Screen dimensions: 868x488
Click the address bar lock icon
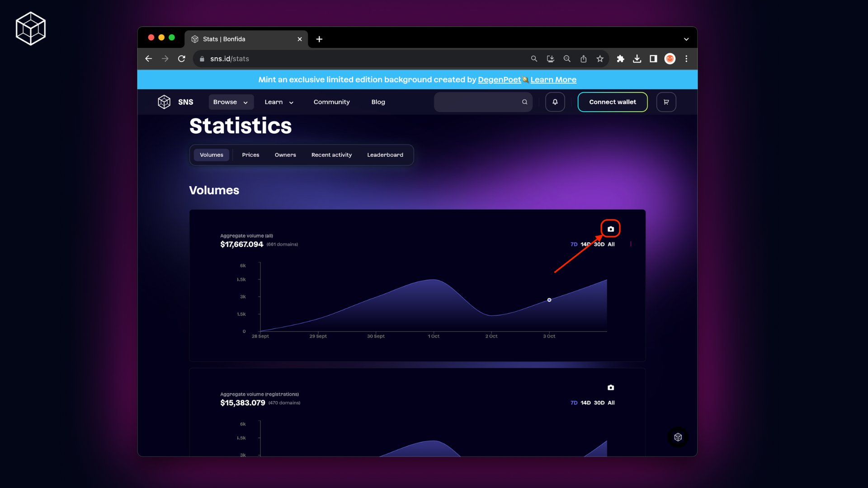click(x=202, y=59)
